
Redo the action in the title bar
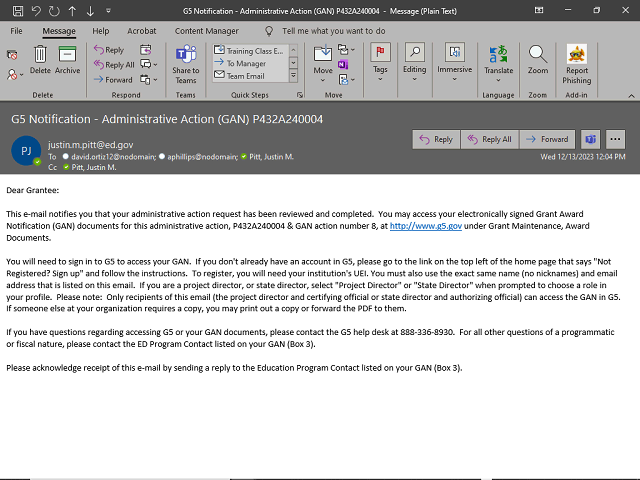tap(54, 11)
